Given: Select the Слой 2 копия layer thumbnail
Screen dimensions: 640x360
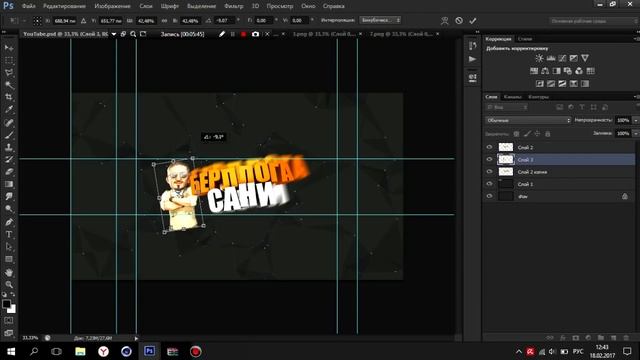Looking at the screenshot, I should (x=506, y=172).
